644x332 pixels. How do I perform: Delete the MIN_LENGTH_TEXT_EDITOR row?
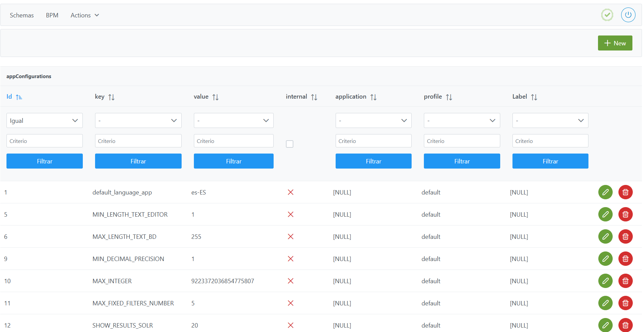coord(625,214)
